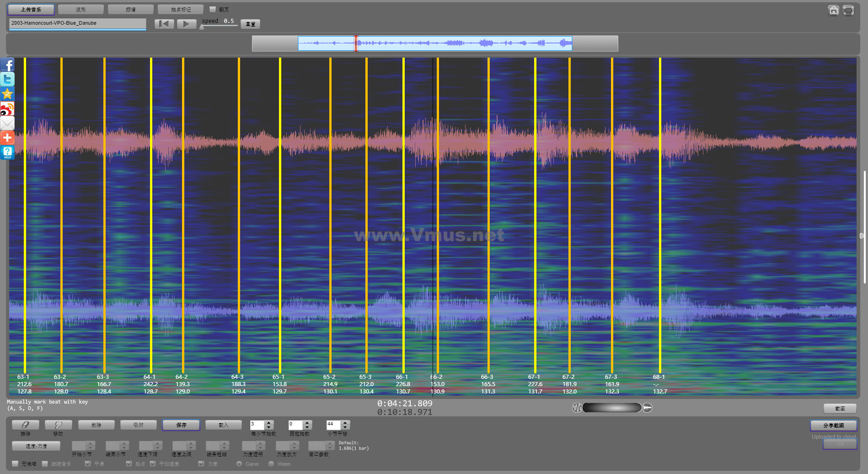The width and height of the screenshot is (868, 474).
Task: Toggle the 力度 dynamics checkbox
Action: (x=201, y=464)
